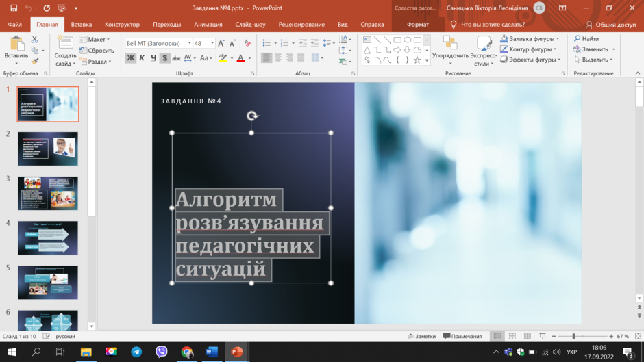Toggle Bold (Ж) formatting
Screen dimensions: 644x362
(131, 58)
